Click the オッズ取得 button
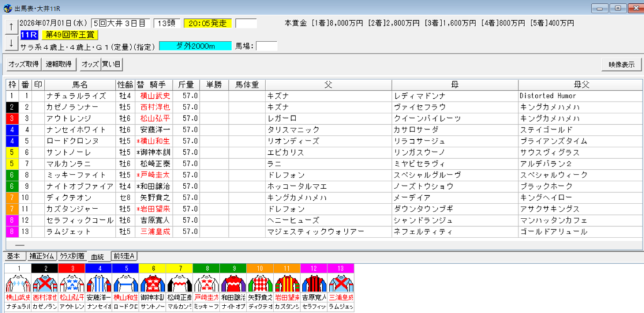This screenshot has width=644, height=313. (x=23, y=64)
